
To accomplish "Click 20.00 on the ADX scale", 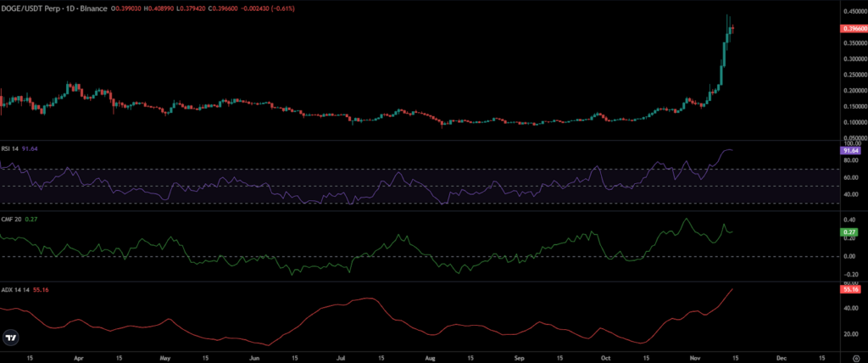I will click(851, 334).
